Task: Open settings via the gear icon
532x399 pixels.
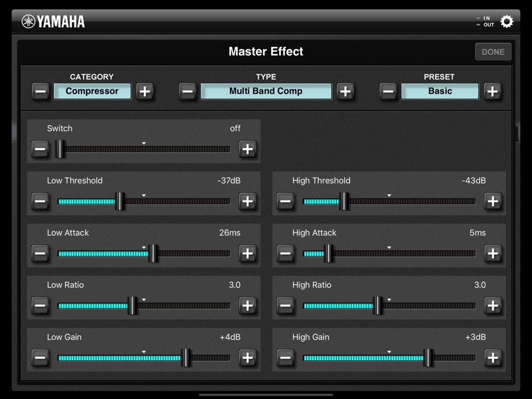Action: point(506,22)
